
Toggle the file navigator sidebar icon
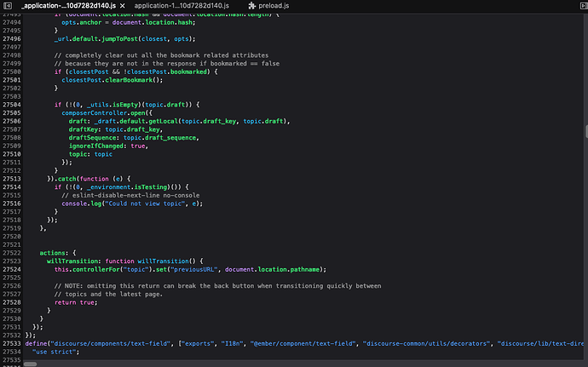[x=8, y=6]
